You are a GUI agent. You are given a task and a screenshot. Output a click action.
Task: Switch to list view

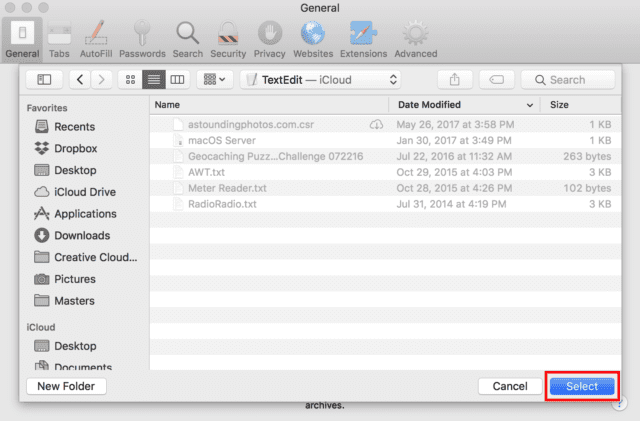154,79
